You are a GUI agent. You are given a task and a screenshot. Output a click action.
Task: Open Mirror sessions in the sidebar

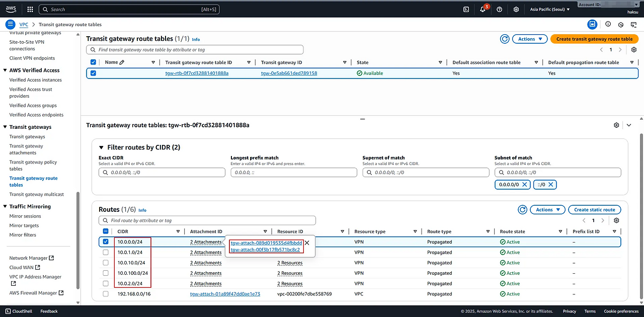[x=25, y=216]
